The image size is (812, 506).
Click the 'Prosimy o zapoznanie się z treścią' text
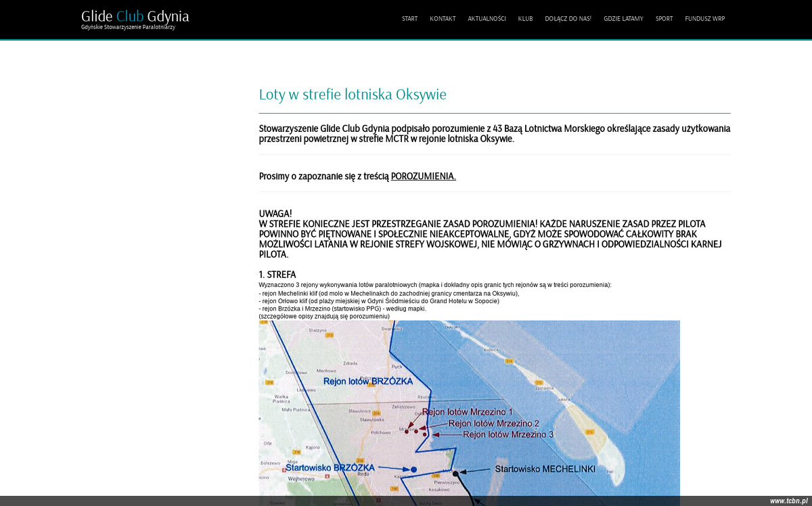[x=324, y=177]
